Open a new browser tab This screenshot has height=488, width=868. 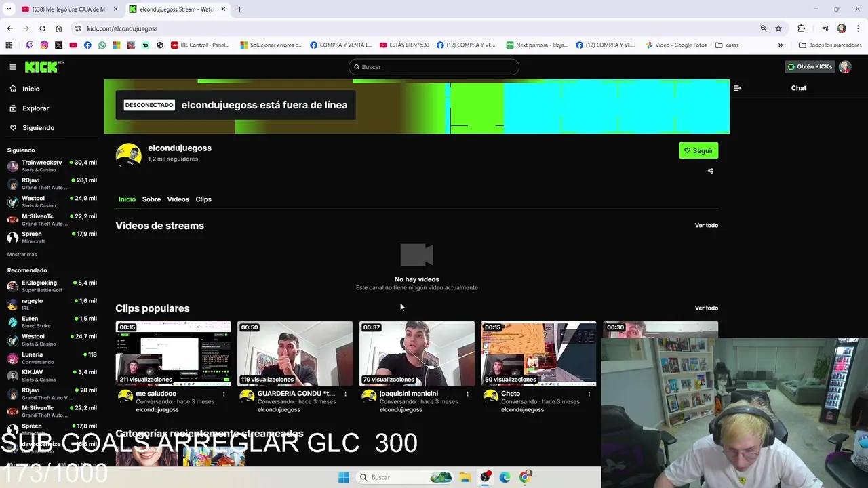click(239, 9)
